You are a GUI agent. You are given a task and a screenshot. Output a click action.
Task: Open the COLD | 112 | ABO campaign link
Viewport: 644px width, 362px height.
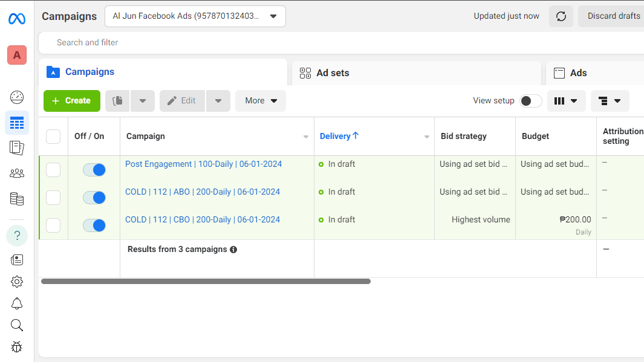coord(202,192)
